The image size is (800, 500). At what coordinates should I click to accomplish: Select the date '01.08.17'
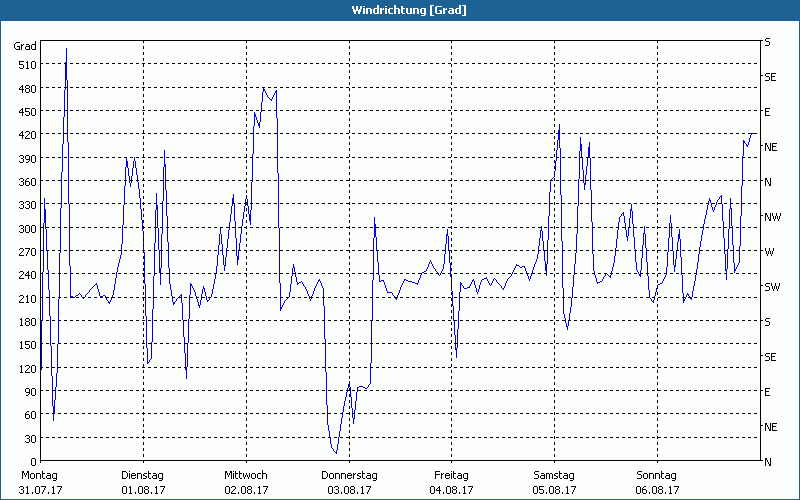coord(143,490)
